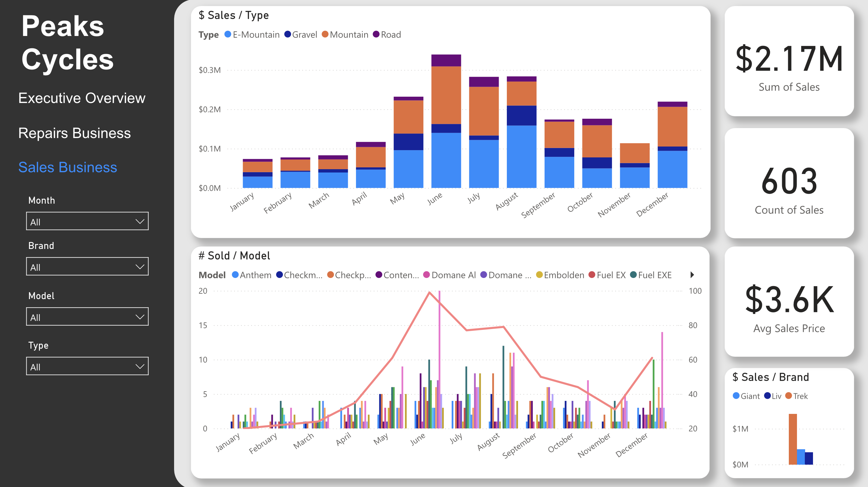Screen dimensions: 868x487
Task: Click the Sum of Sales card
Action: click(x=789, y=61)
